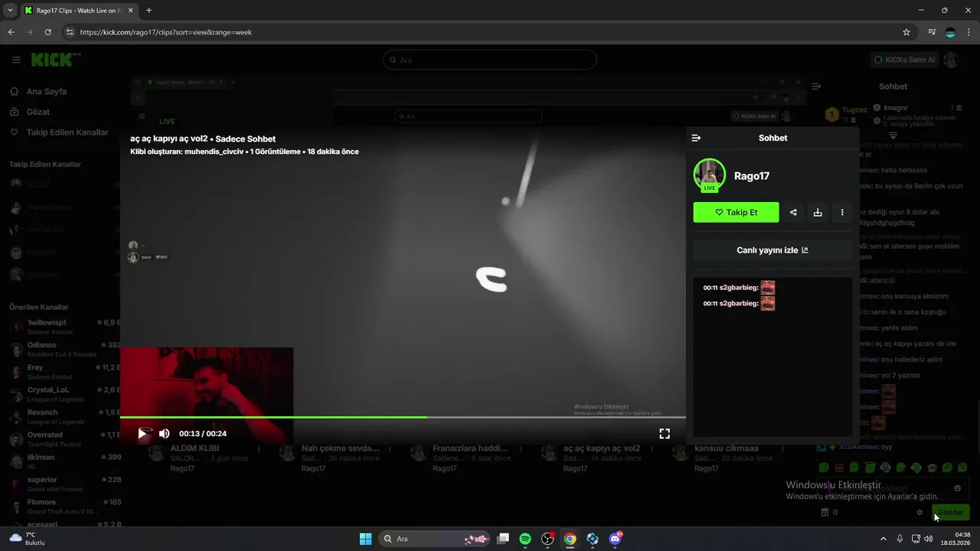This screenshot has height=551, width=980.
Task: Open Canlı yayını izle live stream link
Action: click(773, 250)
